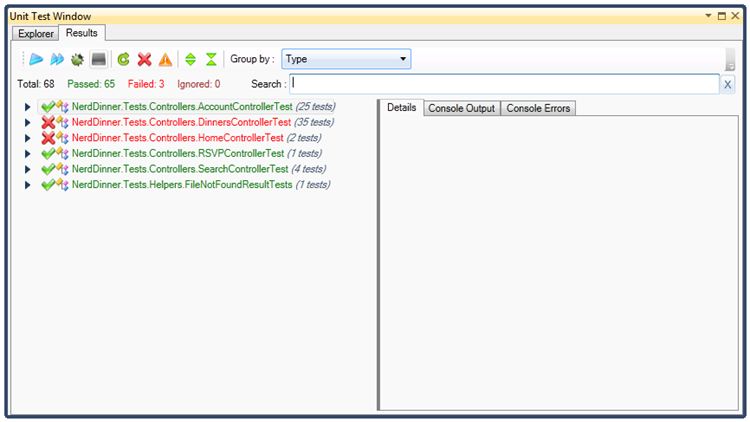Expand the DinnersControllerTest node

[28, 122]
